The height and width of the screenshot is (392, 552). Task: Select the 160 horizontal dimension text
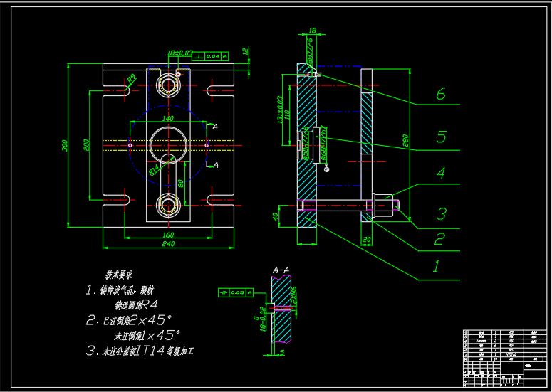pos(168,235)
